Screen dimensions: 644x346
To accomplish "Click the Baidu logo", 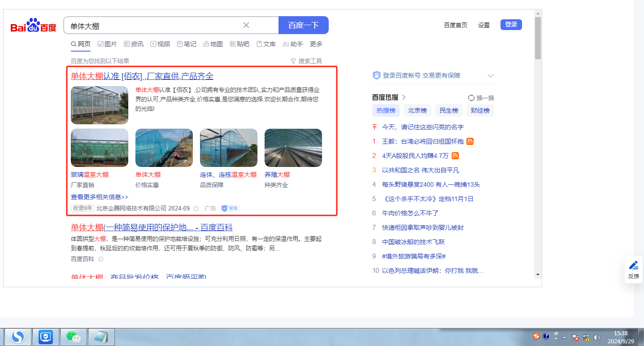I will click(34, 26).
